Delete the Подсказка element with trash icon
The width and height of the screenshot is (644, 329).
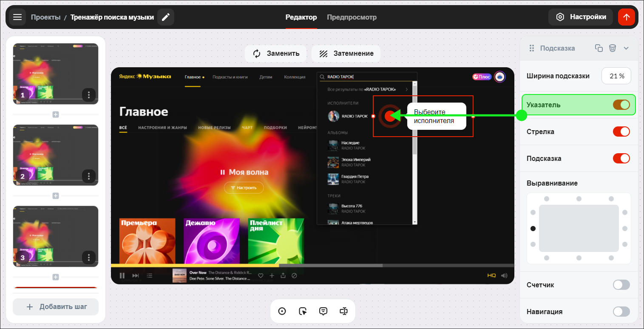612,48
